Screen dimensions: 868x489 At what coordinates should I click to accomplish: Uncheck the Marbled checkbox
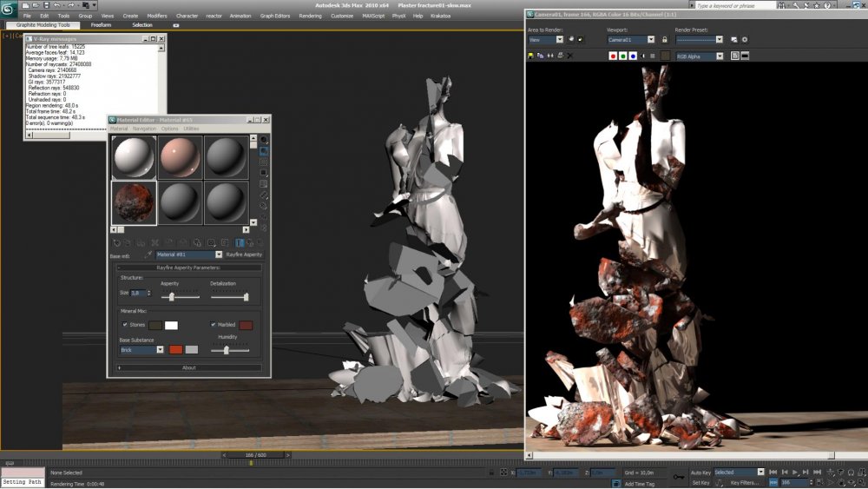click(x=213, y=325)
